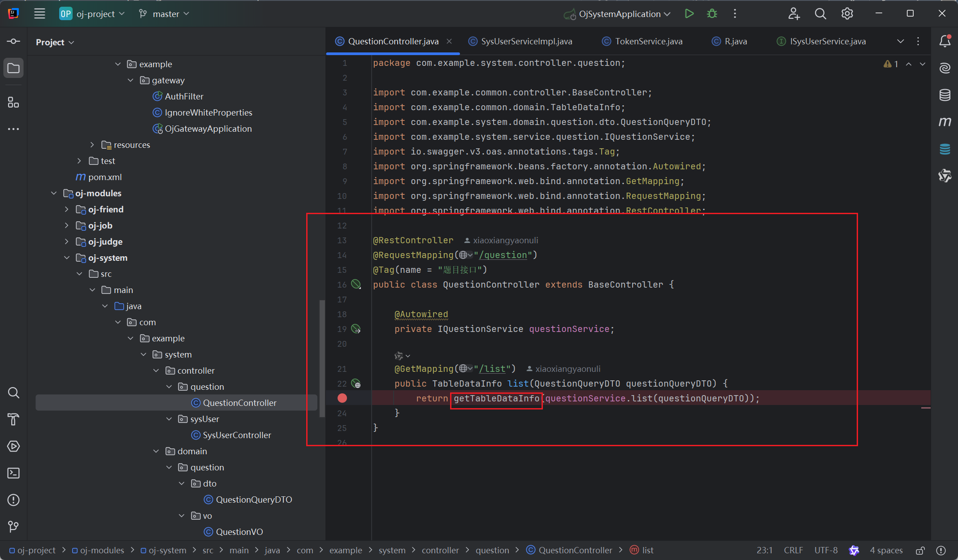
Task: Collapse the oj-system module
Action: point(66,258)
